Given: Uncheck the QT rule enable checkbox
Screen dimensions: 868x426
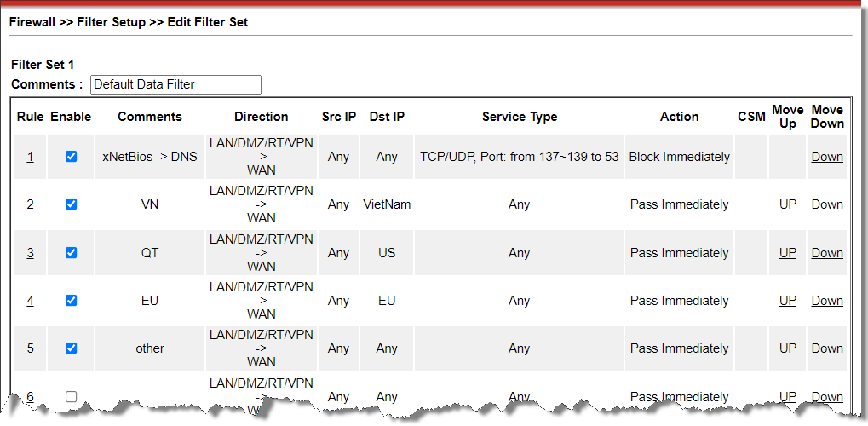Looking at the screenshot, I should pyautogui.click(x=71, y=253).
